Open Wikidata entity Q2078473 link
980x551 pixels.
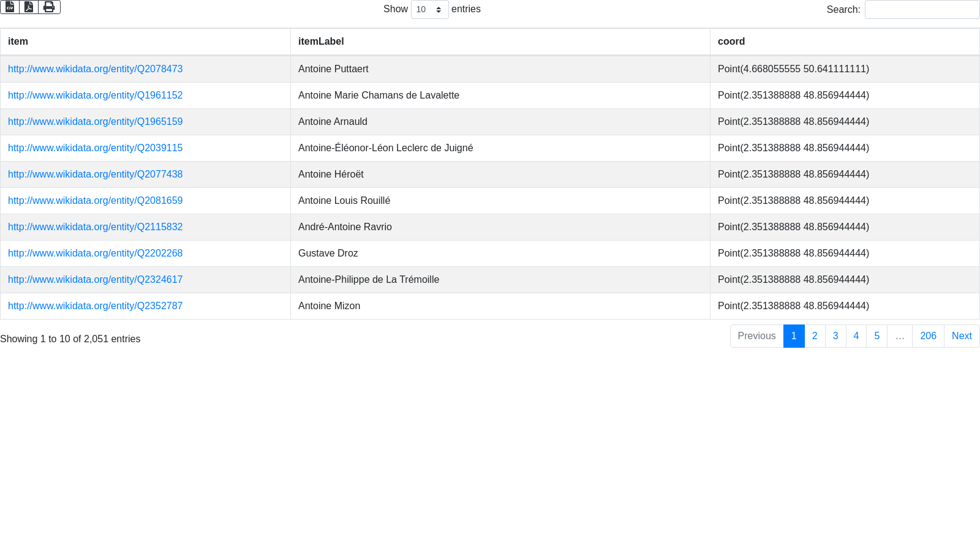click(x=95, y=69)
